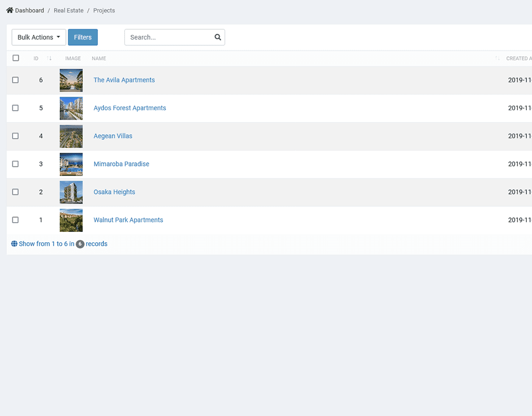Go to Real Estate breadcrumb
This screenshot has height=416, width=532.
click(x=68, y=10)
